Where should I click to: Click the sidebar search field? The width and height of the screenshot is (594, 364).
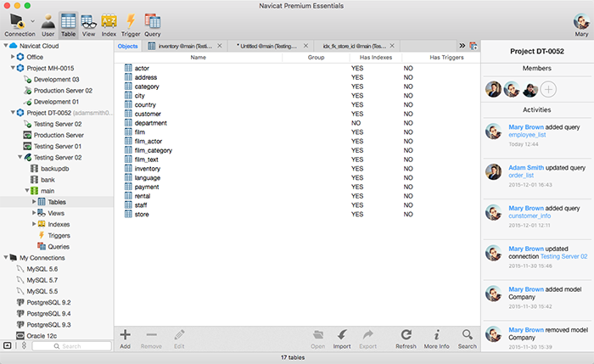tap(71, 346)
